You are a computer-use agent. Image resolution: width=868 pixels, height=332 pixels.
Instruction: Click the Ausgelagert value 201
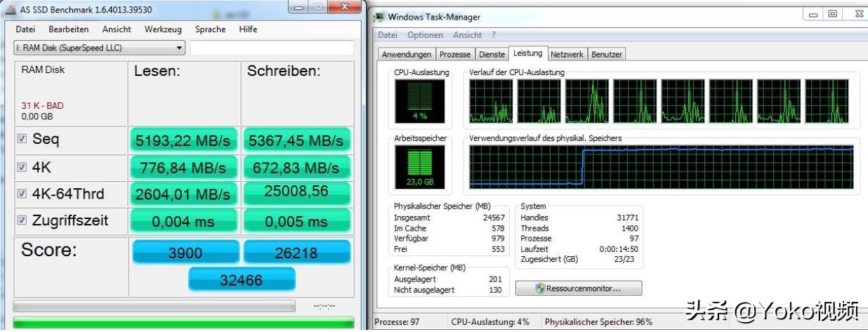point(495,279)
